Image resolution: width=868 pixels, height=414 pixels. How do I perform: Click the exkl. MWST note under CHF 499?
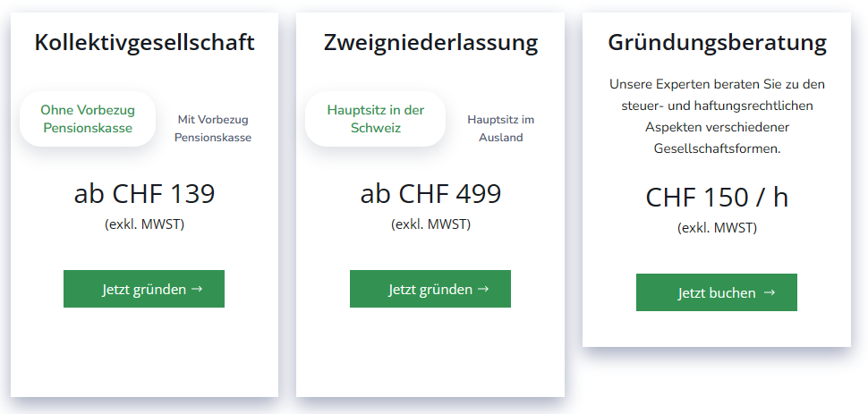(430, 224)
